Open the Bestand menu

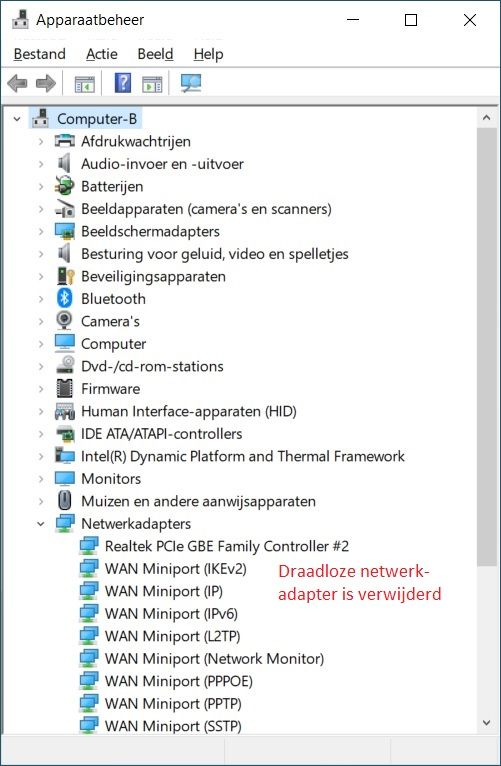(40, 54)
